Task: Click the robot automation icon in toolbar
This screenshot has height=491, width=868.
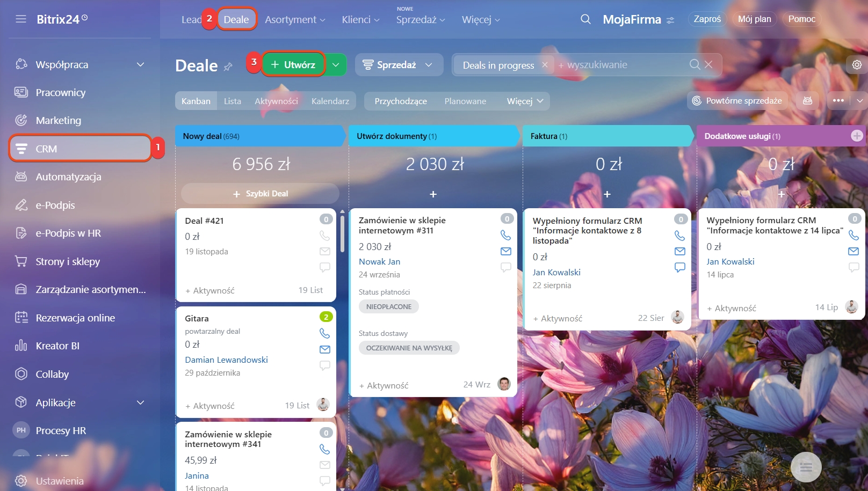Action: [807, 101]
